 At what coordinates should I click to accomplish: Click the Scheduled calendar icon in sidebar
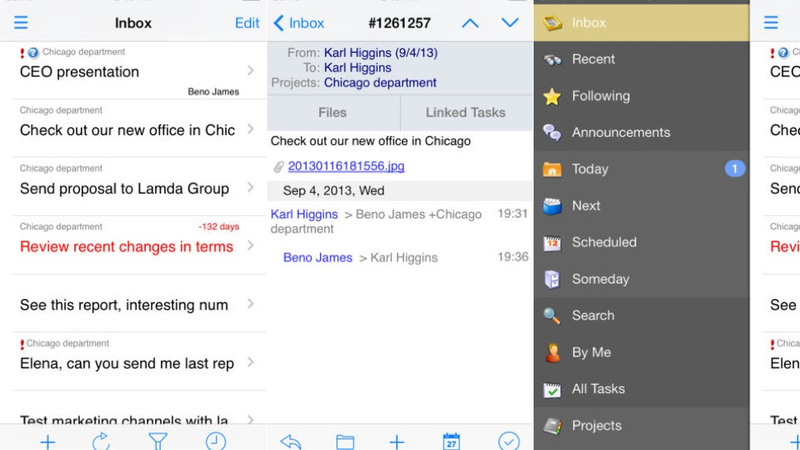pyautogui.click(x=552, y=243)
